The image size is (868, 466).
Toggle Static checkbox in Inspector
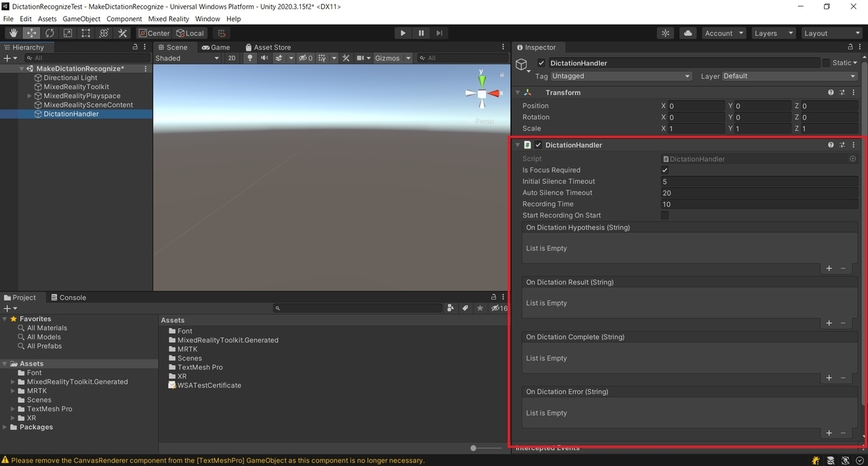pyautogui.click(x=826, y=63)
